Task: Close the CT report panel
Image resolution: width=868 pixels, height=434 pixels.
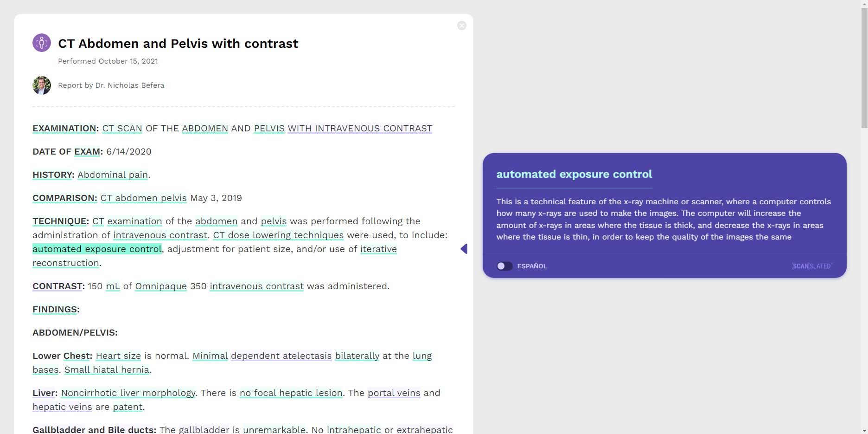Action: click(x=461, y=26)
